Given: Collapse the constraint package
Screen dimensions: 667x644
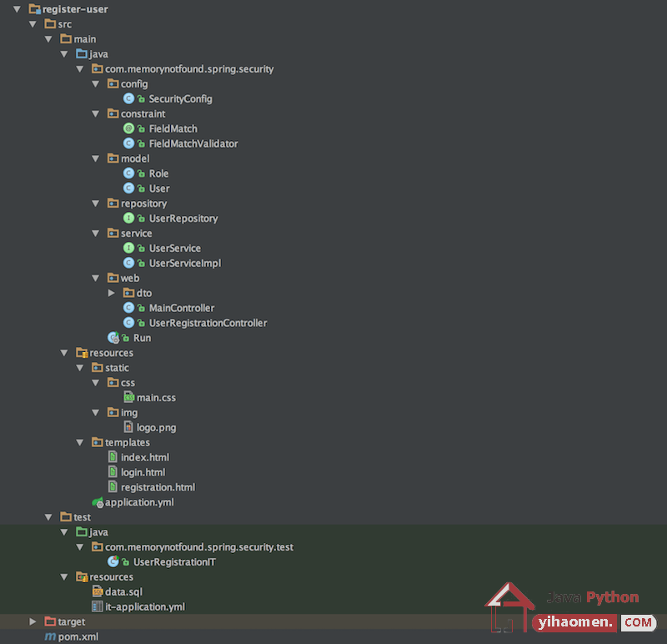Looking at the screenshot, I should (96, 113).
